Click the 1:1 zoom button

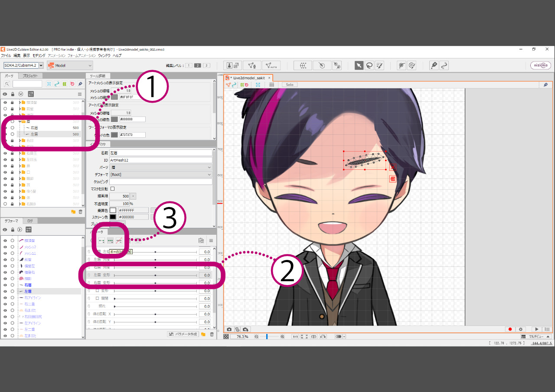point(295,337)
